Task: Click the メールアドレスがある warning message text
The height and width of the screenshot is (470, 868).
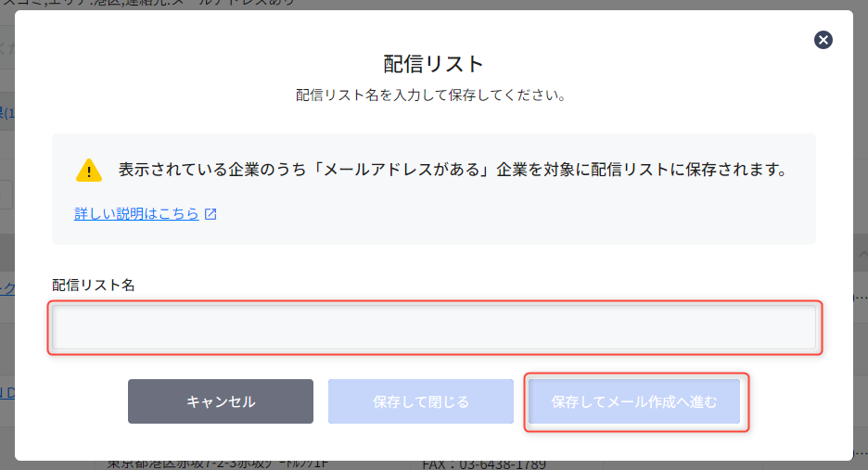Action: pyautogui.click(x=453, y=170)
